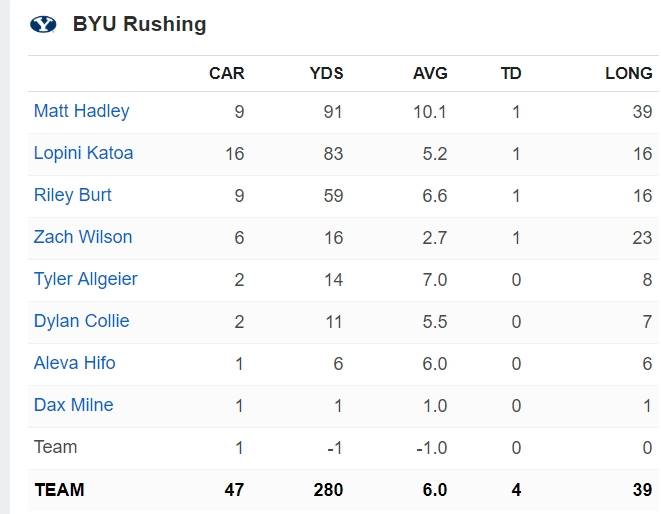661x514 pixels.
Task: Click the non-linked Team row label
Action: (55, 447)
